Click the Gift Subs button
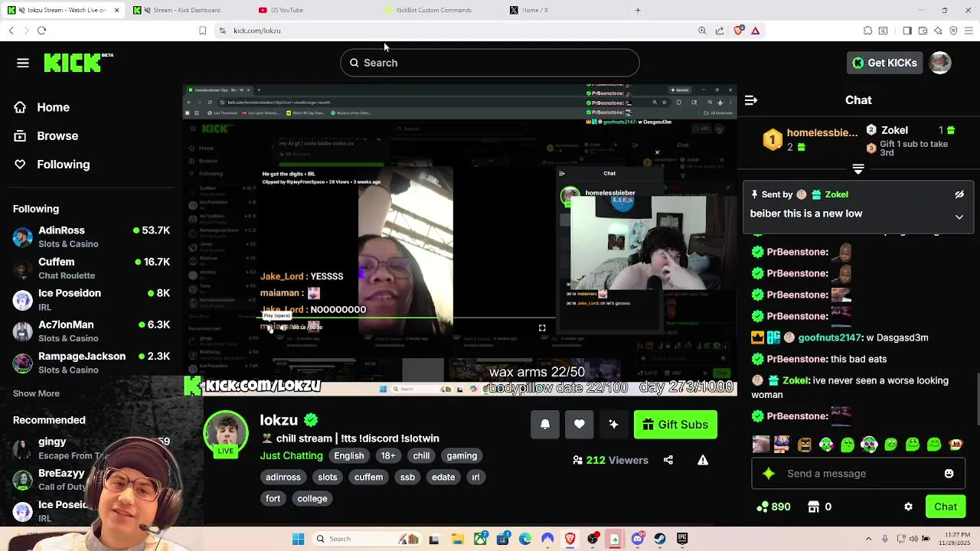 coord(675,425)
